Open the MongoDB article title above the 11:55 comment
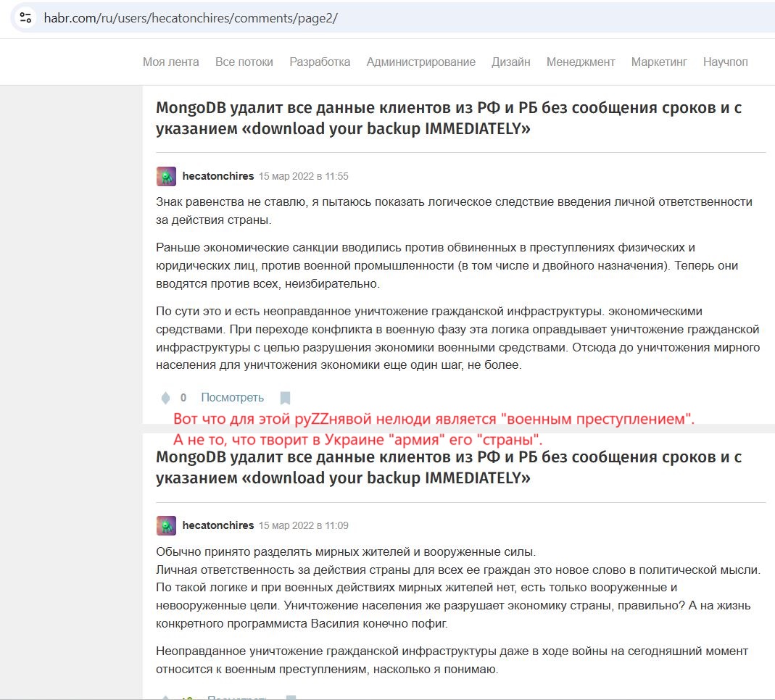Screen dimensions: 775x700 pos(449,118)
